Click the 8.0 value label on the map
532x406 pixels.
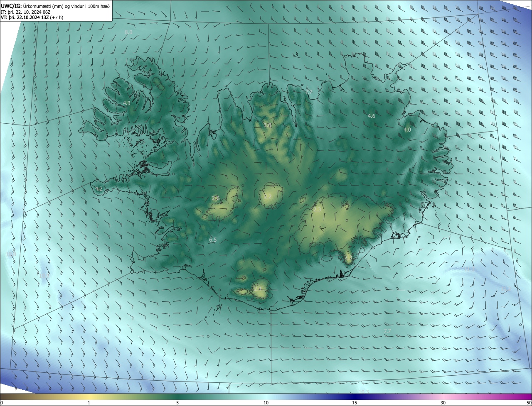pyautogui.click(x=128, y=32)
